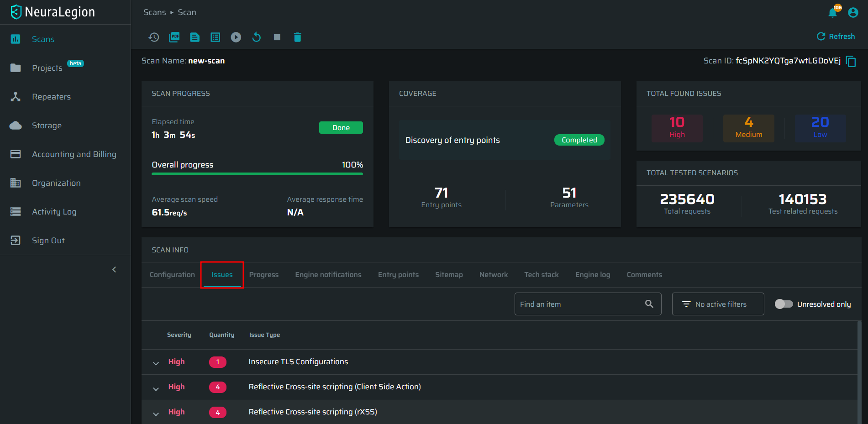The height and width of the screenshot is (424, 868).
Task: Click the scan name 'new-scan' text
Action: click(x=206, y=61)
